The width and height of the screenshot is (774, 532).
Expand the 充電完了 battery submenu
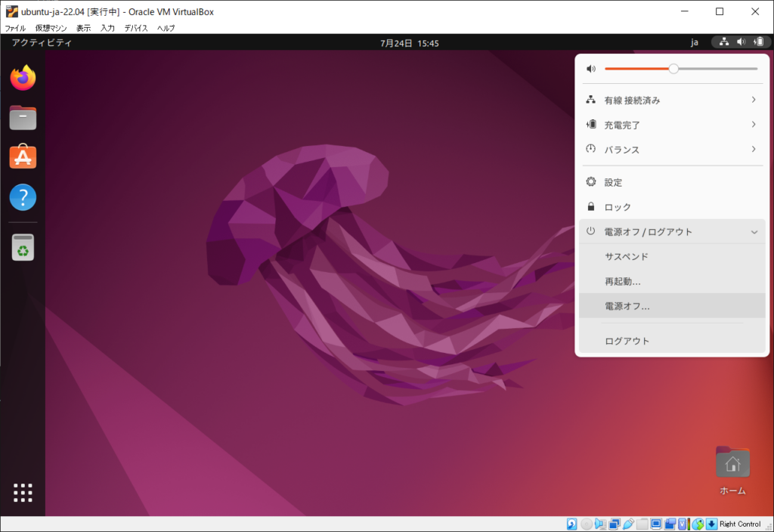(x=671, y=125)
